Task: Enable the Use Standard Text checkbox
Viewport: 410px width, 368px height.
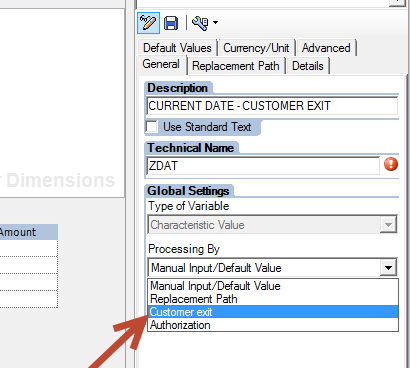Action: click(152, 127)
